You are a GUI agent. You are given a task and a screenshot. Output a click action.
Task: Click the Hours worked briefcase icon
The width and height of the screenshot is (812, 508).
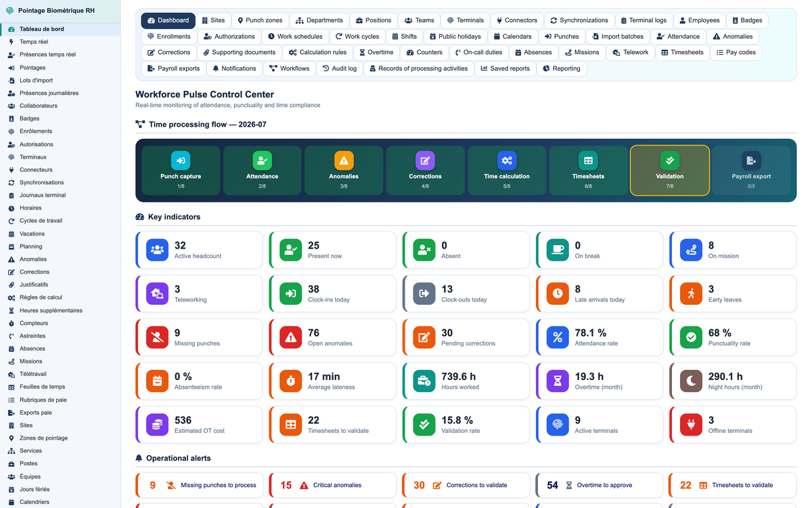tap(424, 381)
